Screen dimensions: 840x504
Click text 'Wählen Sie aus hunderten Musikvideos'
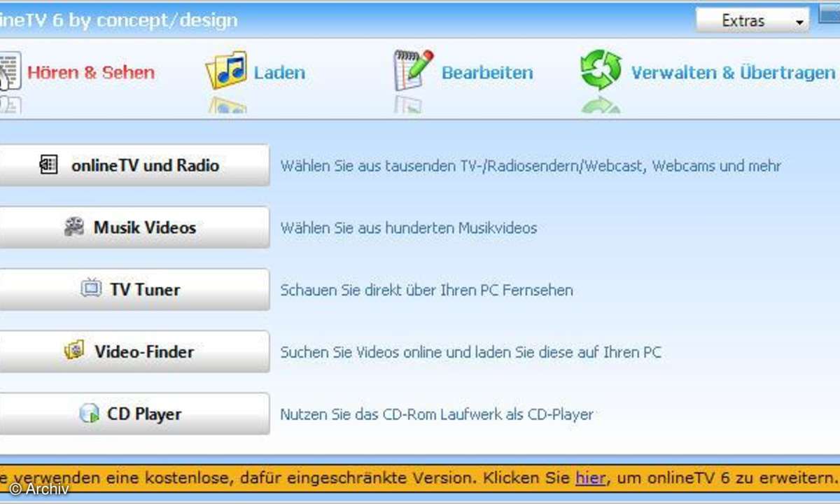(x=409, y=228)
